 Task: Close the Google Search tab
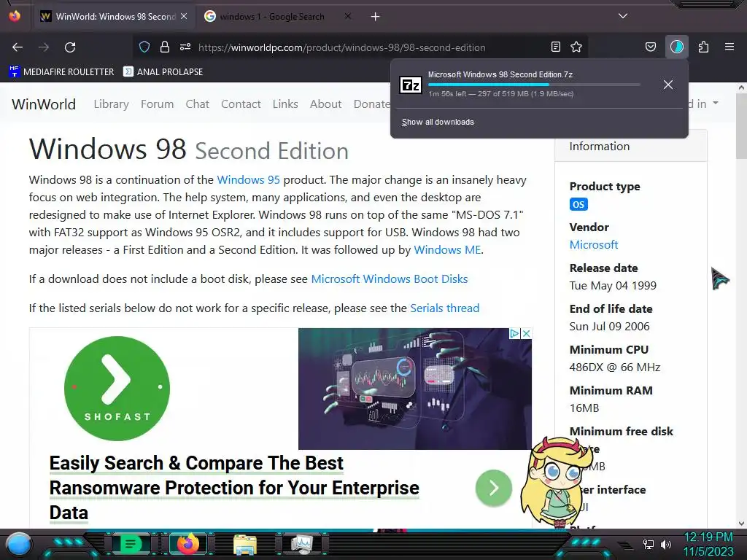tap(348, 16)
